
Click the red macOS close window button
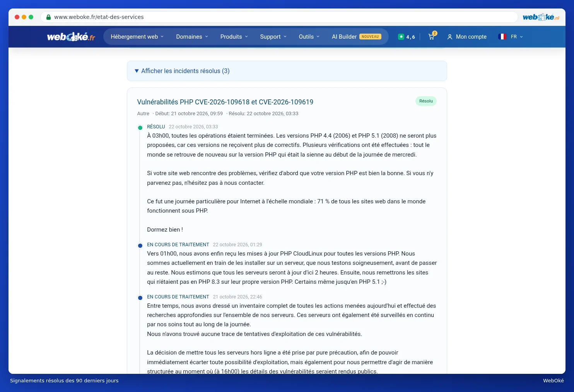(17, 17)
